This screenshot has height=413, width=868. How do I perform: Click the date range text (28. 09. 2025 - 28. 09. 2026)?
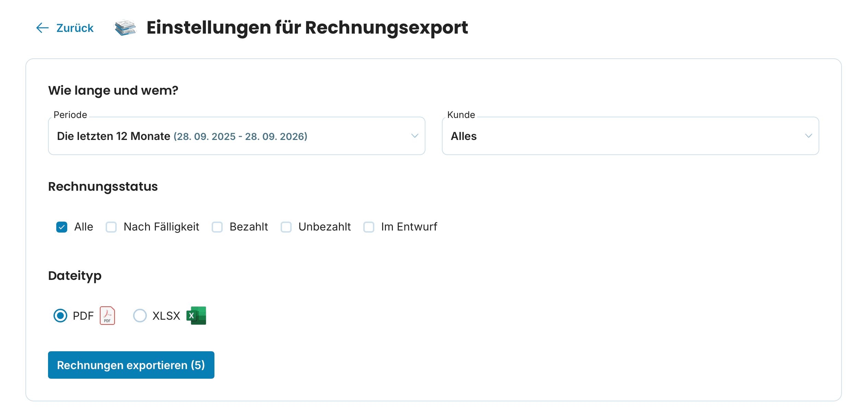[x=241, y=137]
